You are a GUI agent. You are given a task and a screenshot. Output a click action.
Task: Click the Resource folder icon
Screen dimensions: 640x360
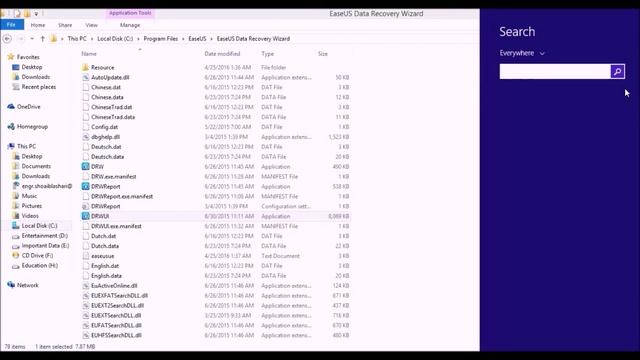(x=85, y=67)
